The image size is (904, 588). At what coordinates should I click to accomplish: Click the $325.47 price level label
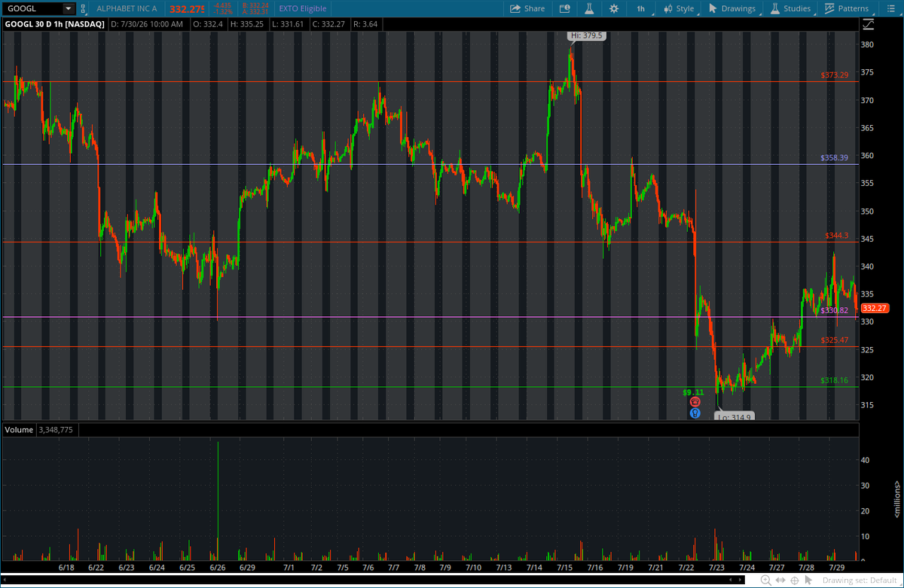835,340
